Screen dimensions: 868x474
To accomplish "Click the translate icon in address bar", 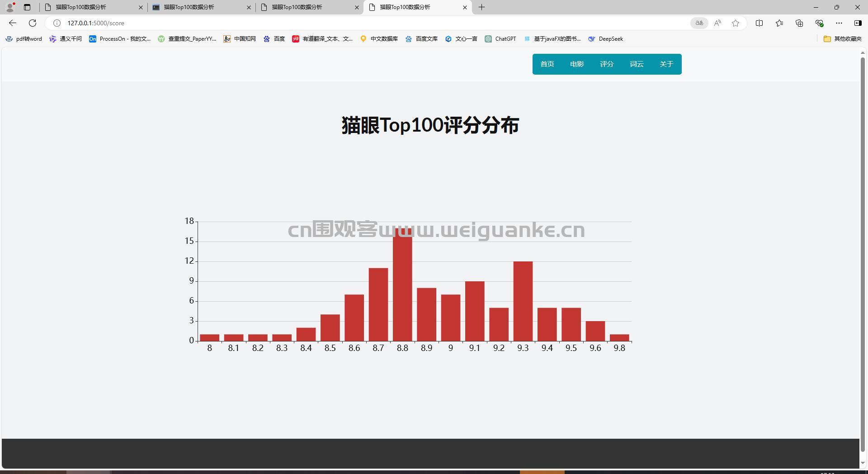I will 699,23.
